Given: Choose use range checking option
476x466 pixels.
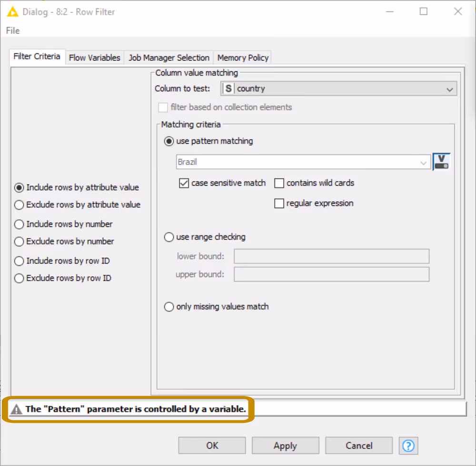Looking at the screenshot, I should coord(169,237).
